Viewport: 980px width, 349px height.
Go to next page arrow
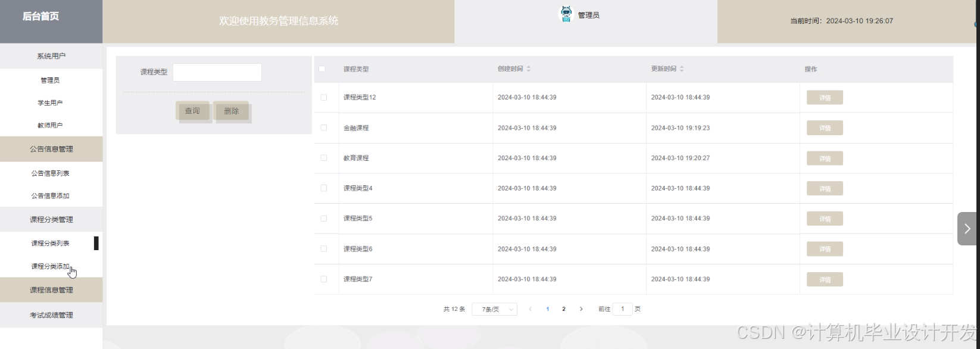tap(581, 309)
